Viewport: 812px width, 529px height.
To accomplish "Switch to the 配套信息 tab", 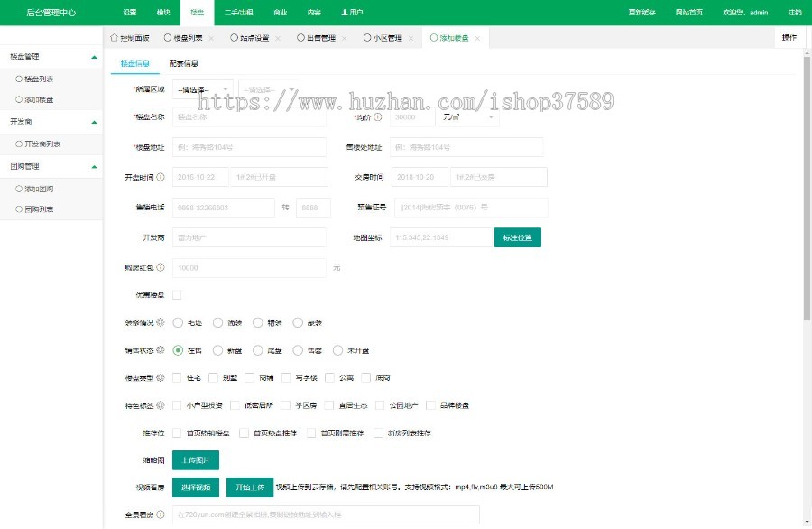I will (184, 64).
